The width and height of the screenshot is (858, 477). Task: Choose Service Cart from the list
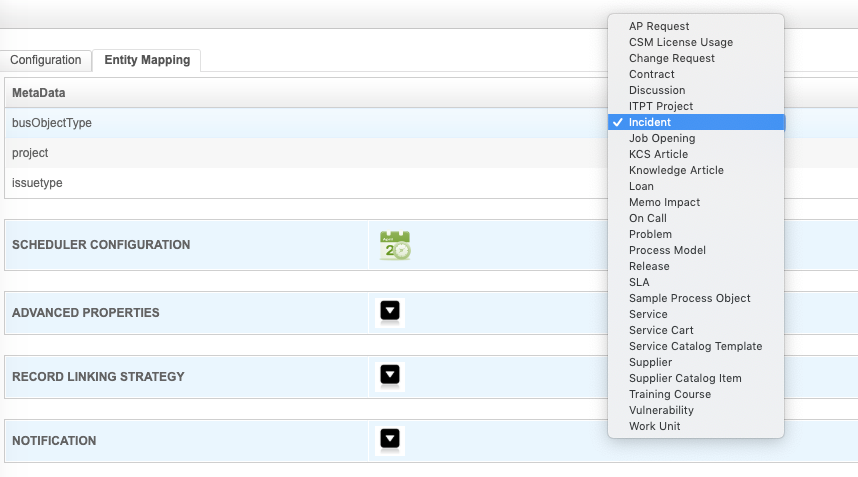tap(696, 330)
